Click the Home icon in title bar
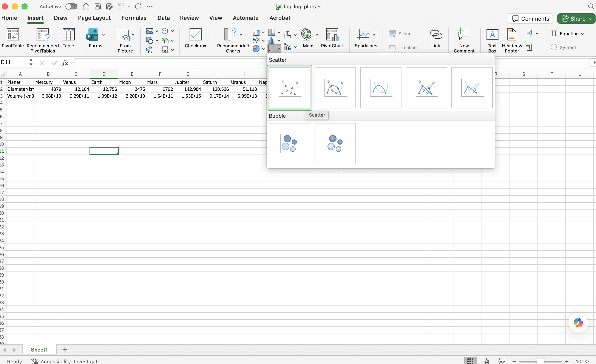 [86, 6]
